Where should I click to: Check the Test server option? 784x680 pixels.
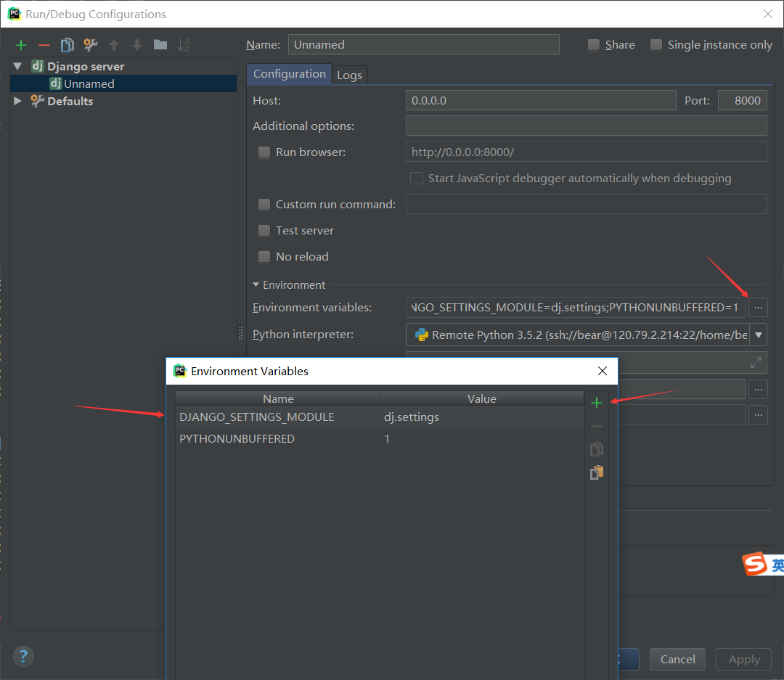pos(264,231)
